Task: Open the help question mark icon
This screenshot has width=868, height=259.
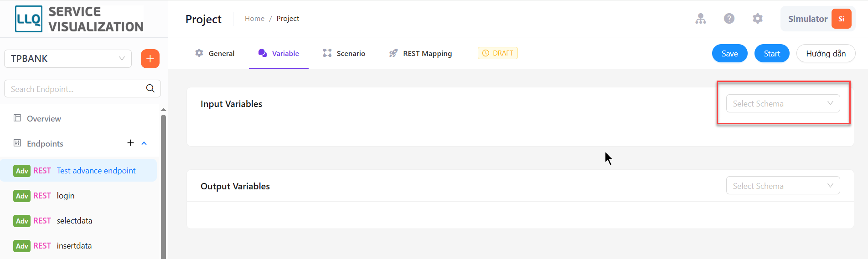Action: (729, 19)
